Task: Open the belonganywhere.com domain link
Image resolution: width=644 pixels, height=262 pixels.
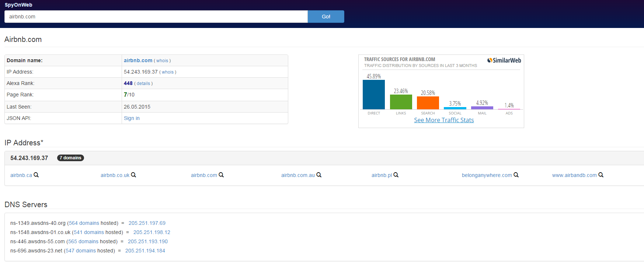Action: click(487, 175)
